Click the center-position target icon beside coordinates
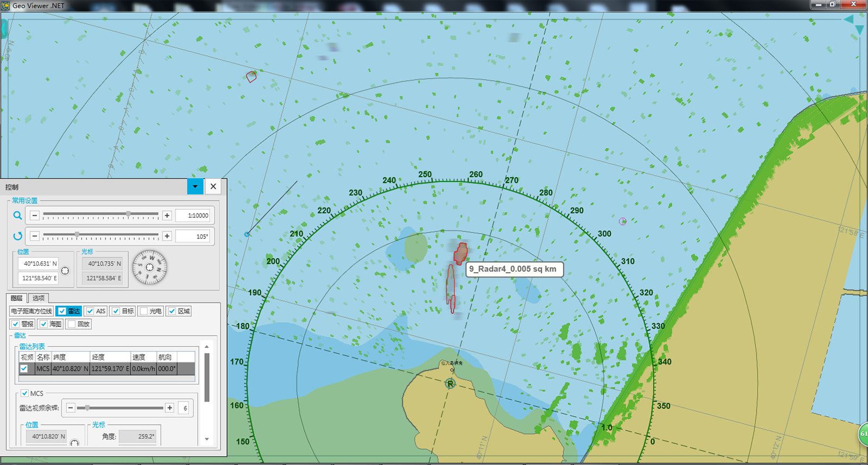This screenshot has height=465, width=868. click(x=65, y=271)
